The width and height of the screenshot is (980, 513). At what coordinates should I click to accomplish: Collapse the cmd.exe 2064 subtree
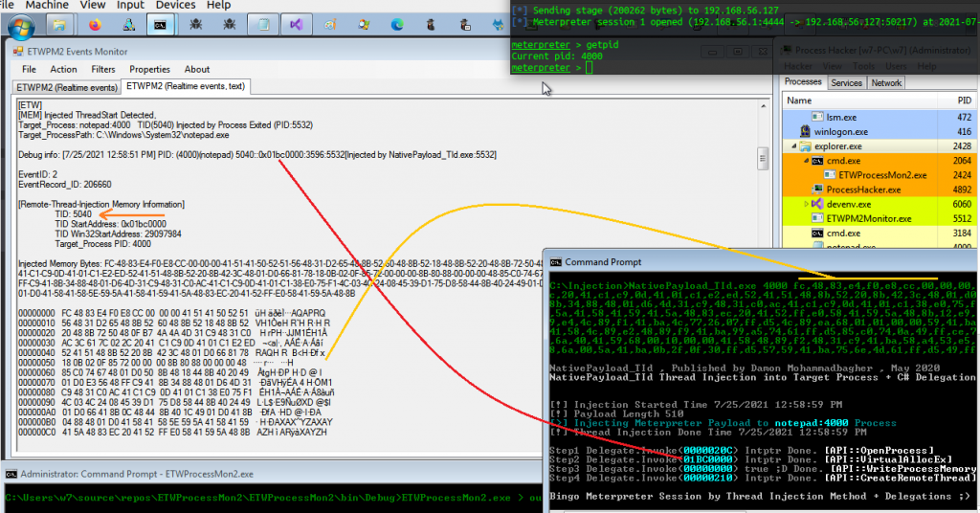coord(806,161)
